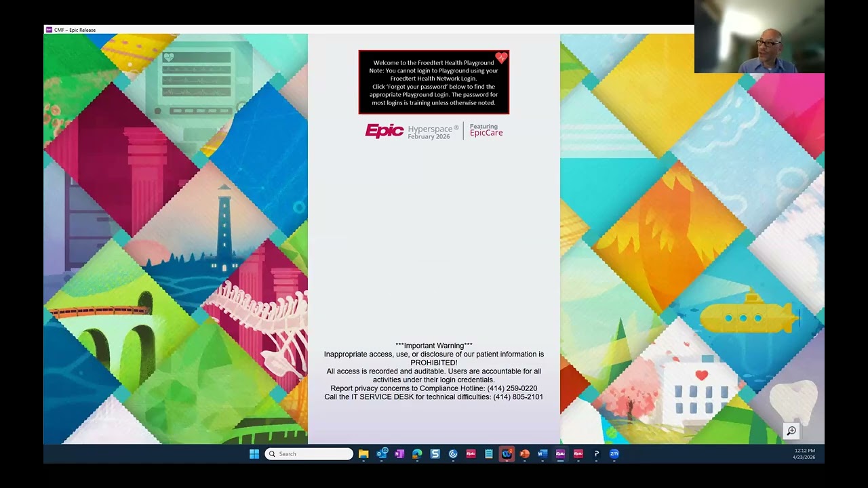Open the purple Epic icon on the taskbar
Viewport: 868px width, 488px height.
(560, 454)
